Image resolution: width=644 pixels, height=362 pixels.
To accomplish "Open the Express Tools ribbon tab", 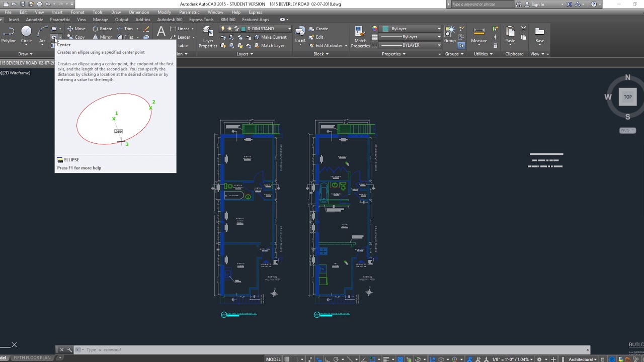I will pos(201,20).
